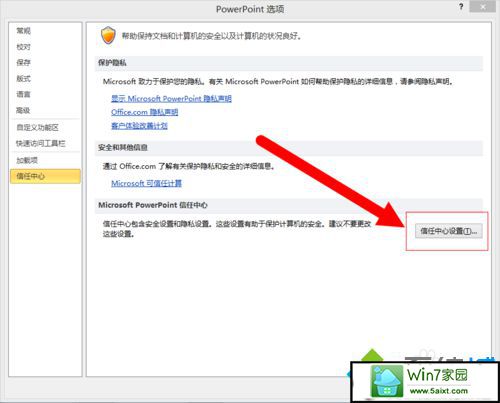Image resolution: width=500 pixels, height=403 pixels.
Task: Open the 高级 options category
Action: [x=23, y=110]
